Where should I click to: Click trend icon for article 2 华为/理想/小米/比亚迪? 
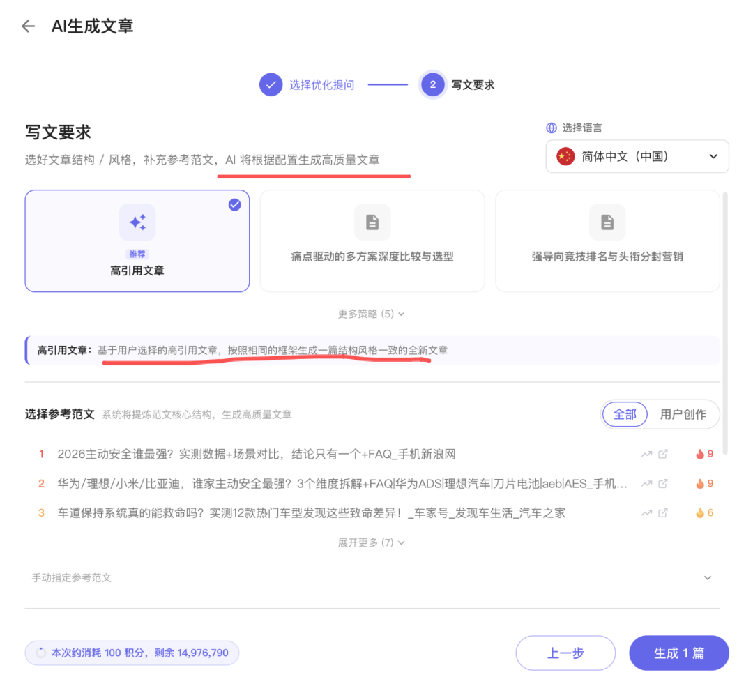(x=646, y=483)
